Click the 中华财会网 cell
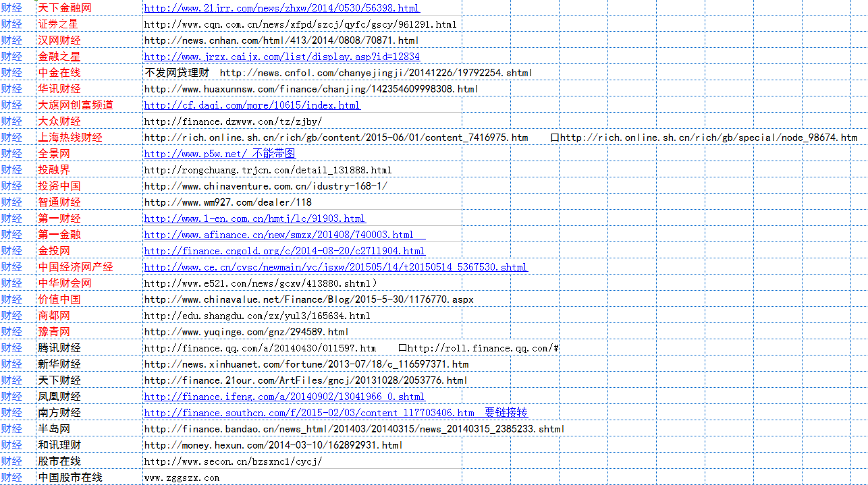The height and width of the screenshot is (485, 868). pyautogui.click(x=89, y=283)
